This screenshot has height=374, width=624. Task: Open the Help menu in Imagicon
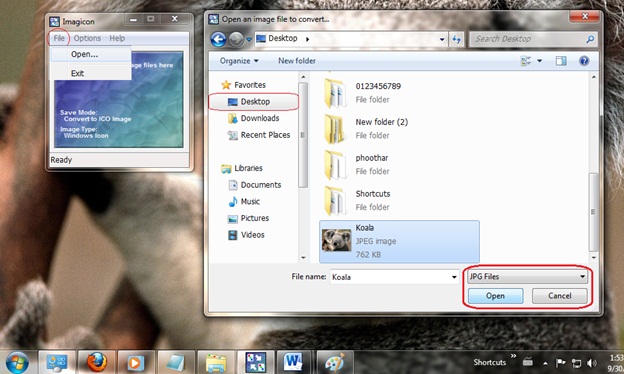[x=117, y=38]
